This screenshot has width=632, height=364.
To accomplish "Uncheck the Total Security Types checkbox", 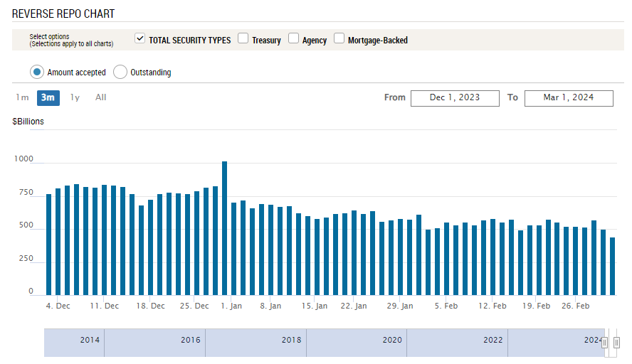I will click(x=139, y=38).
